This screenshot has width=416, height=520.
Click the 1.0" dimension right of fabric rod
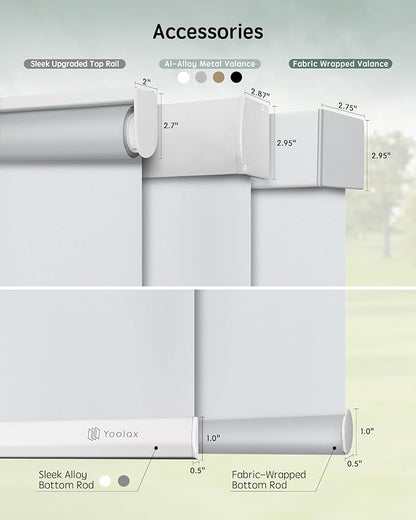point(367,431)
